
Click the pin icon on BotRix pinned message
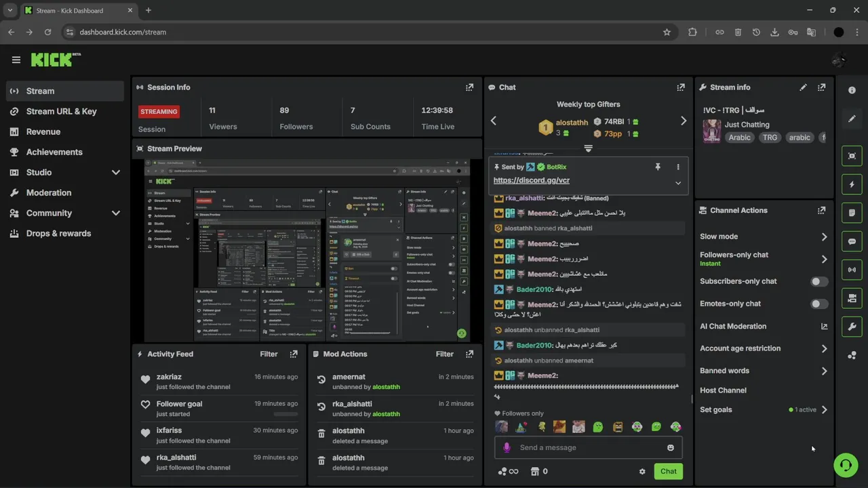point(657,167)
